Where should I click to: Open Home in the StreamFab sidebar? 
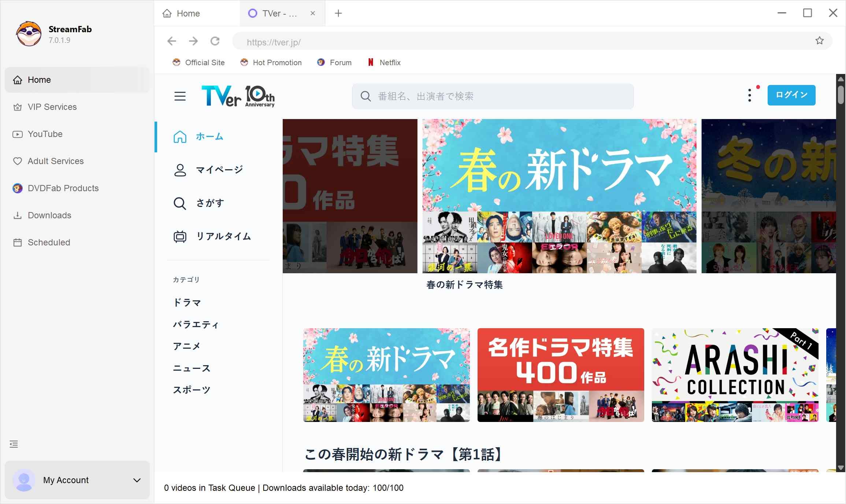[77, 80]
